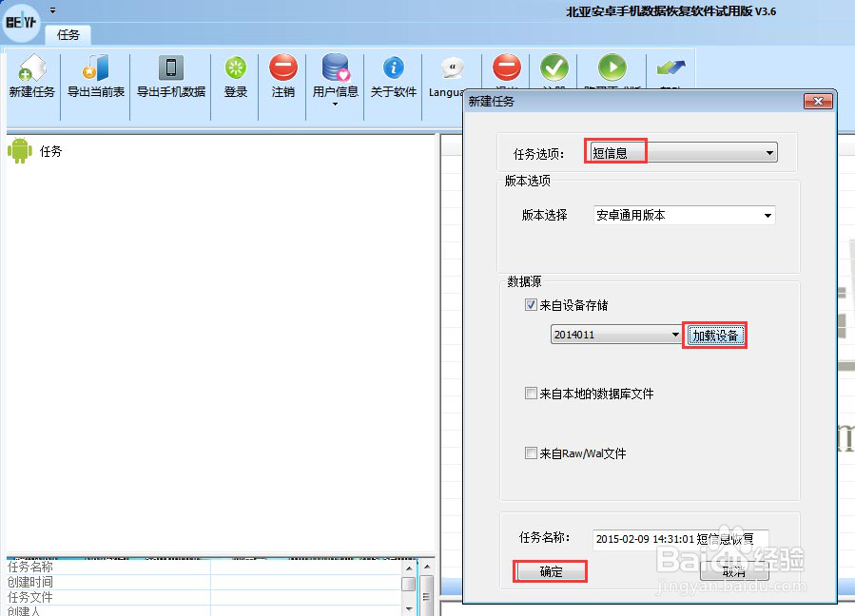This screenshot has height=616, width=855.
Task: Click the 任务名称 input field
Action: click(681, 539)
